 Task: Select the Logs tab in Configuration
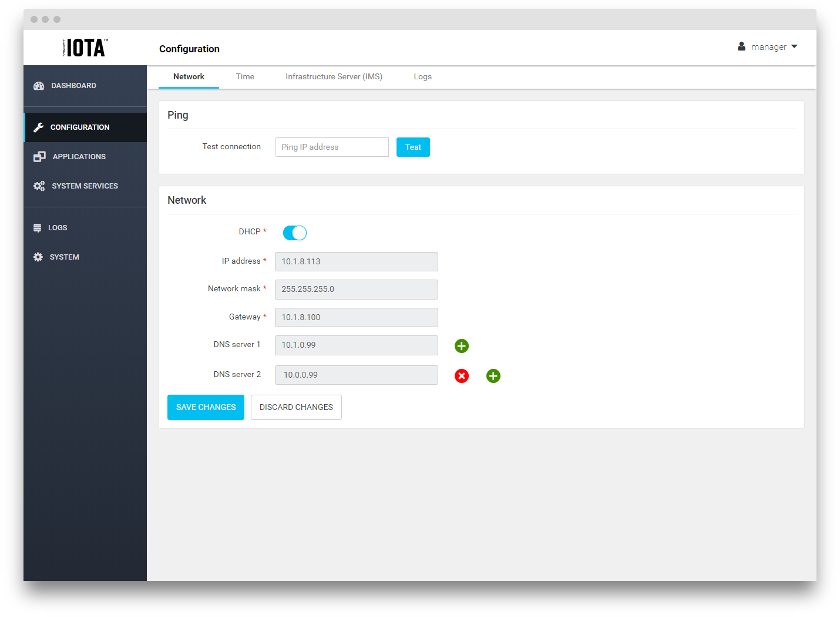(422, 77)
